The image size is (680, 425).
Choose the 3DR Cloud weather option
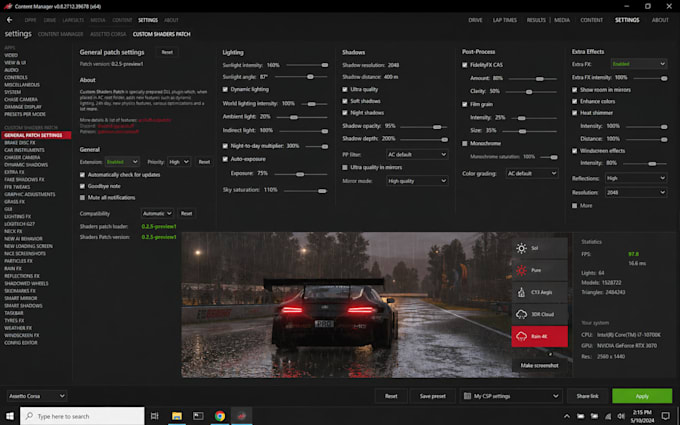(539, 314)
